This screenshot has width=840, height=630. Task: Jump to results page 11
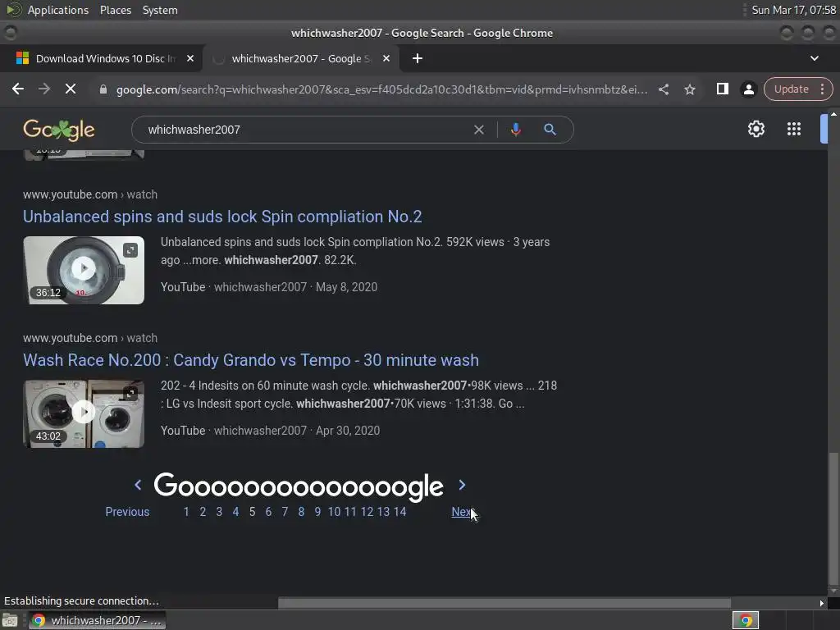350,512
